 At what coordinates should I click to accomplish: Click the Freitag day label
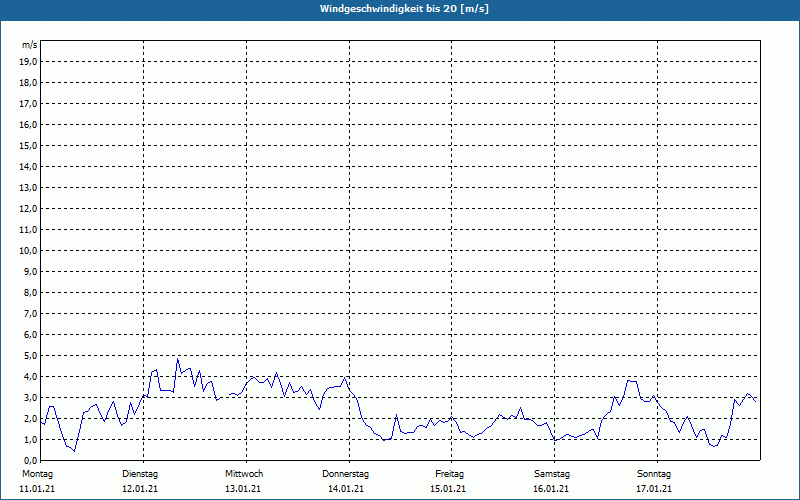click(450, 473)
